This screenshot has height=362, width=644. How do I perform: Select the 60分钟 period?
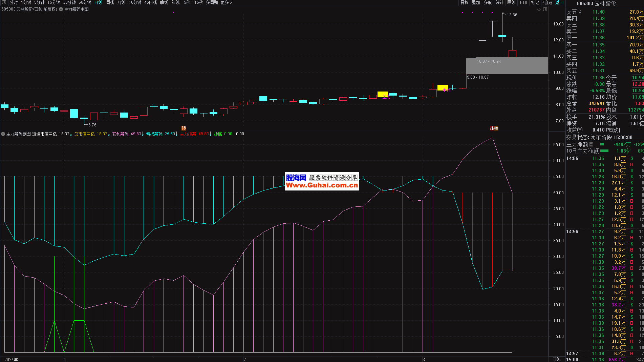click(85, 2)
